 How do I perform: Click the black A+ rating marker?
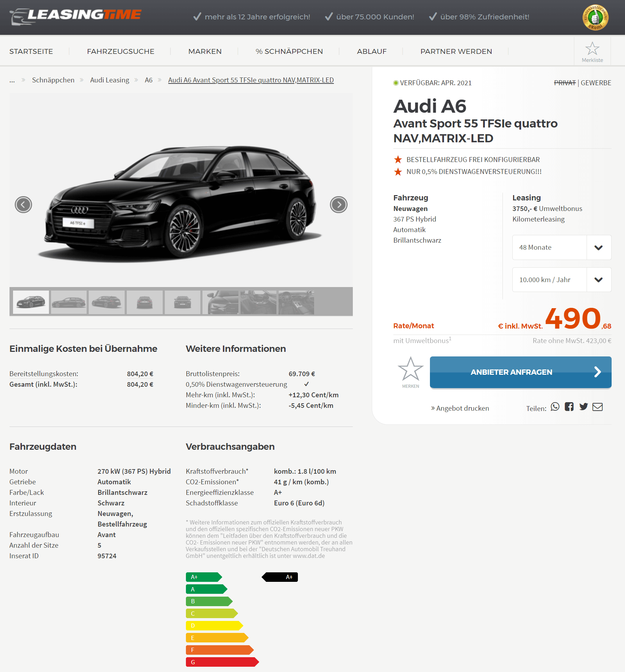[x=280, y=577]
